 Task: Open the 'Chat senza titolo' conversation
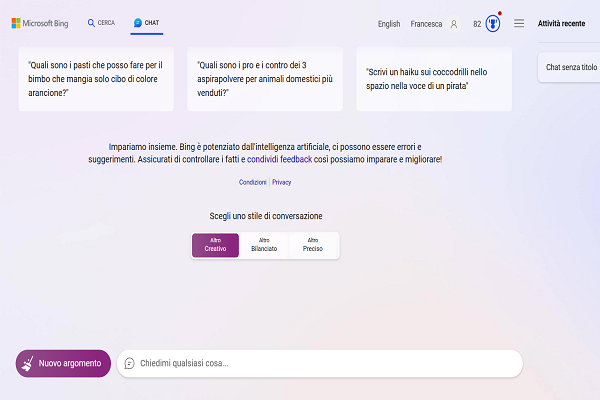coord(571,68)
